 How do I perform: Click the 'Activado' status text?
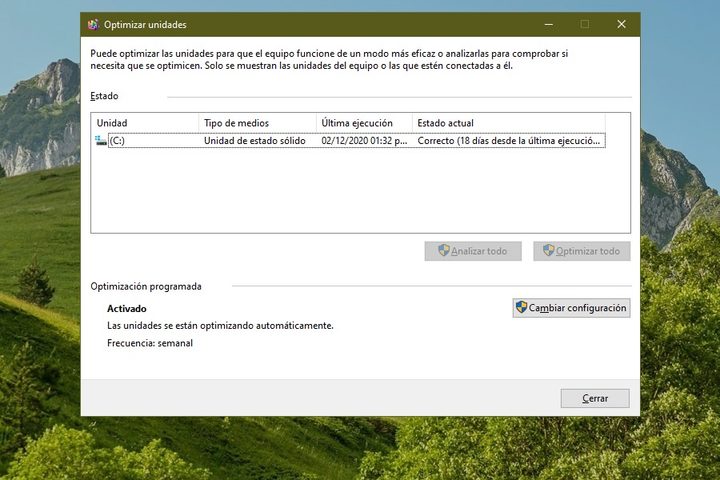click(127, 309)
